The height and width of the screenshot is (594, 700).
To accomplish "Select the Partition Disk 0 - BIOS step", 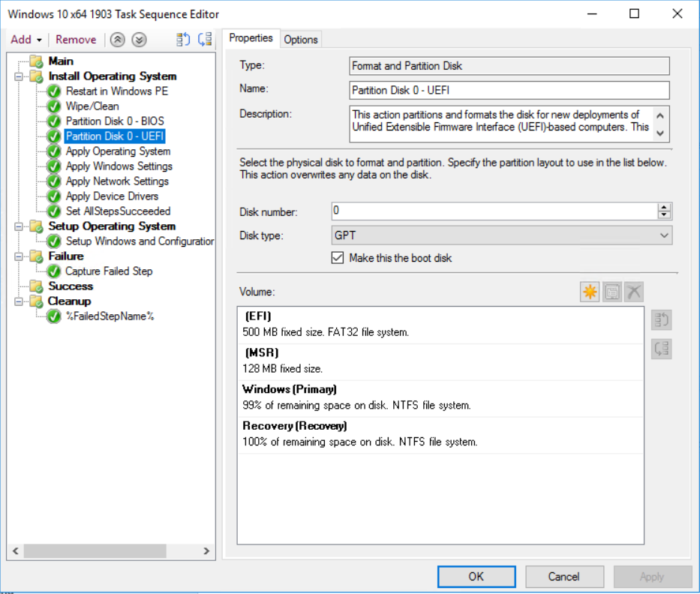I will click(x=116, y=121).
